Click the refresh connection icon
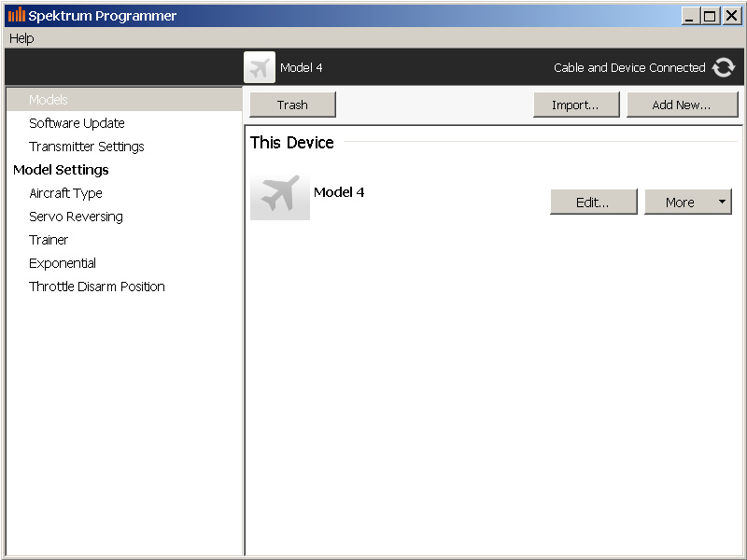Viewport: 747px width, 560px height. (x=723, y=67)
